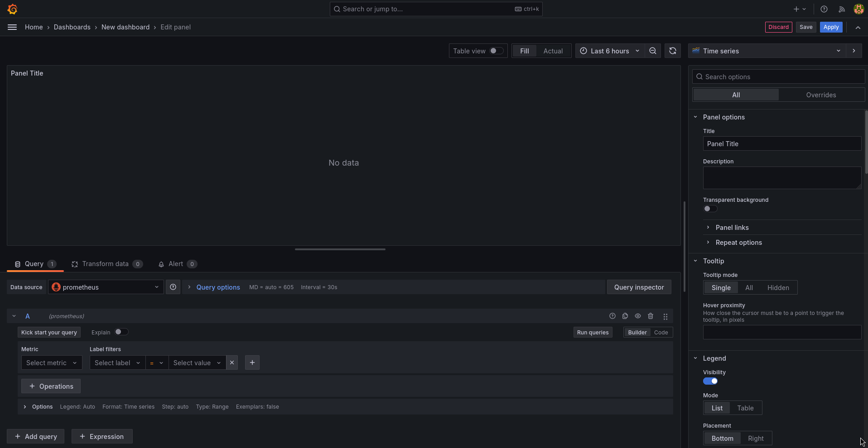Screen dimensions: 868x448
Task: Remove the label filter with X
Action: [232, 363]
